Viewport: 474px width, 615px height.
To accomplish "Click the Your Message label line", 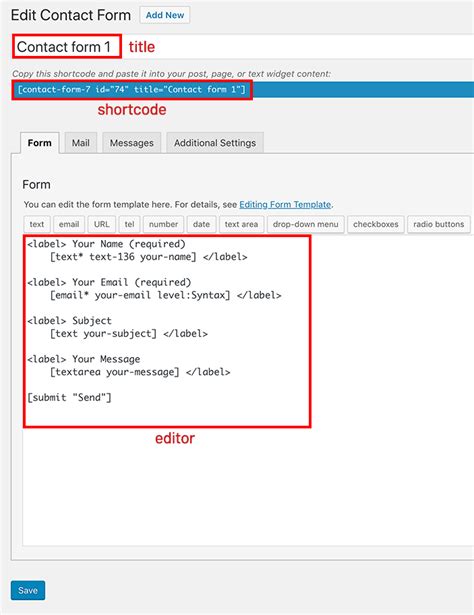I will [x=84, y=359].
